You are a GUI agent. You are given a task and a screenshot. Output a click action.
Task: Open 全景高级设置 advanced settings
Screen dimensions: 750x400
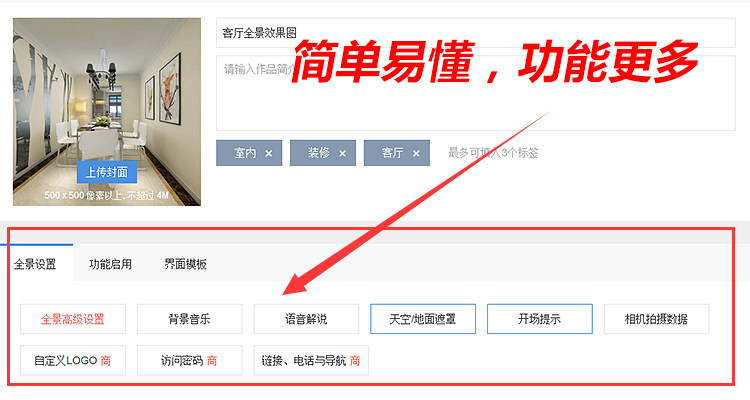(73, 319)
